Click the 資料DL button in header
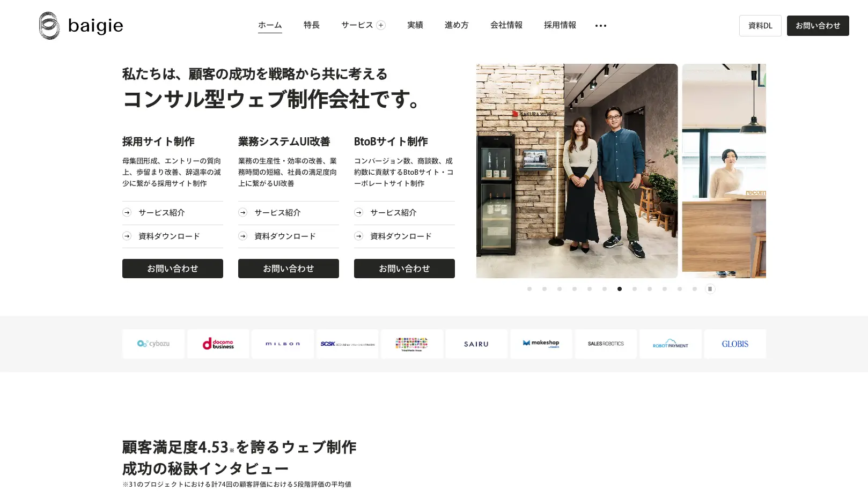The height and width of the screenshot is (491, 868). coord(760,26)
